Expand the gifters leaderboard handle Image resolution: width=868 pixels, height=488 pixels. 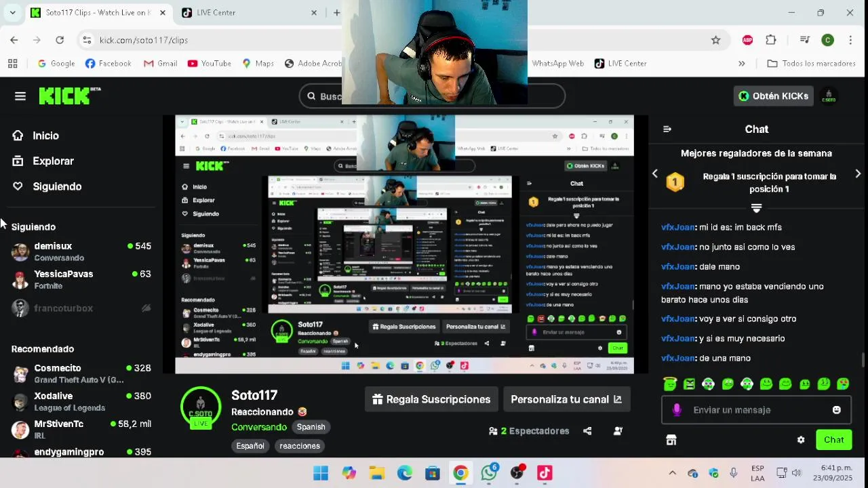point(757,207)
